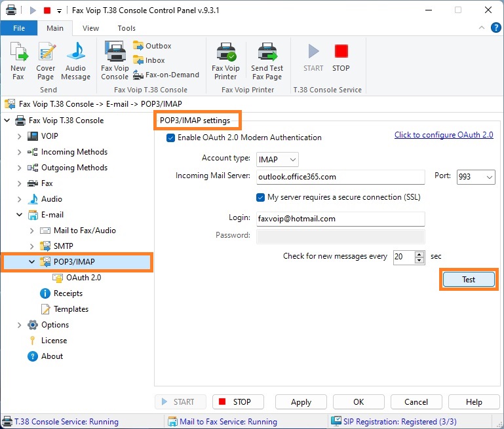The image size is (504, 429).
Task: Toggle Enable OAuth 2.0 Modern Authentication
Action: tap(170, 138)
